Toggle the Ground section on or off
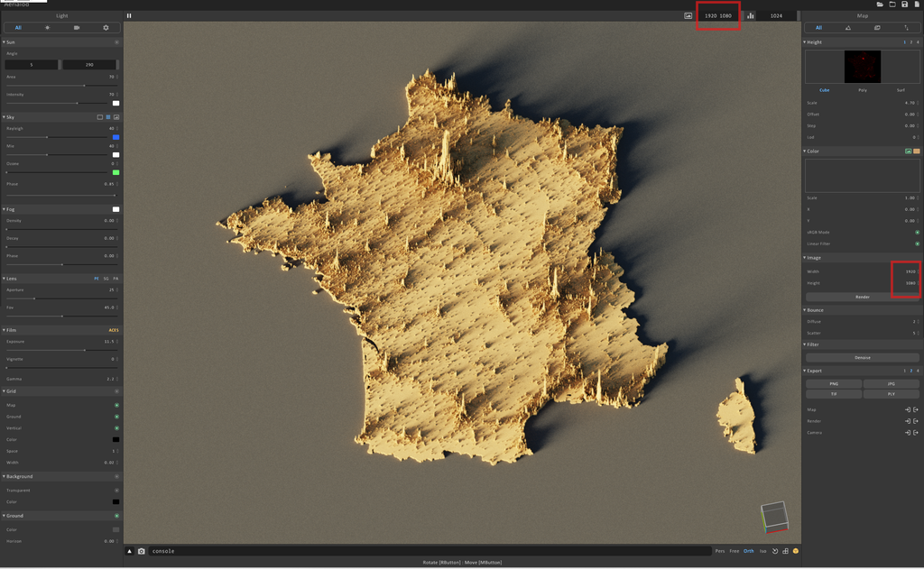924x569 pixels. (116, 516)
